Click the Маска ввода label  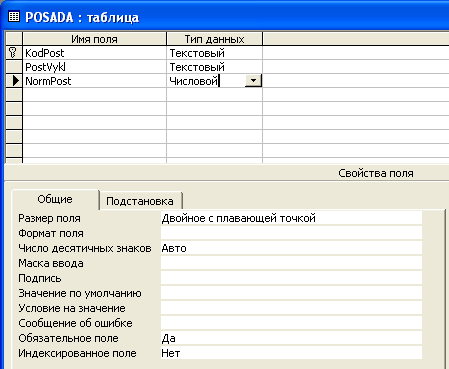click(51, 263)
